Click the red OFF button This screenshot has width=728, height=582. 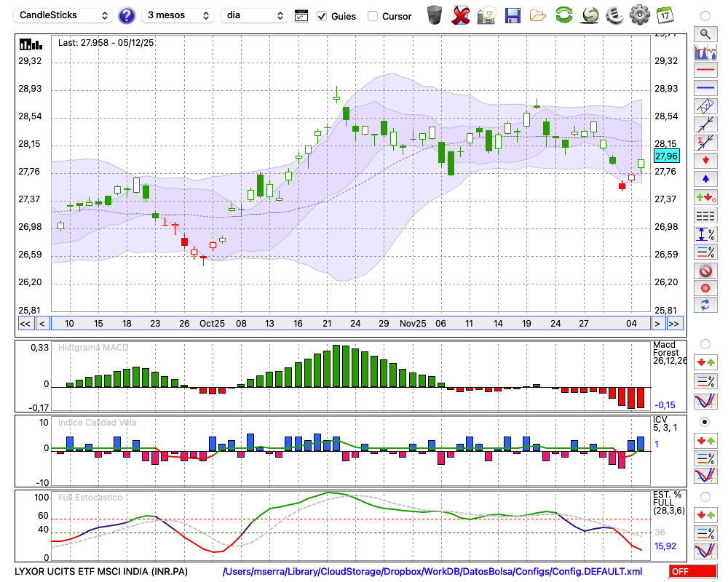692,572
